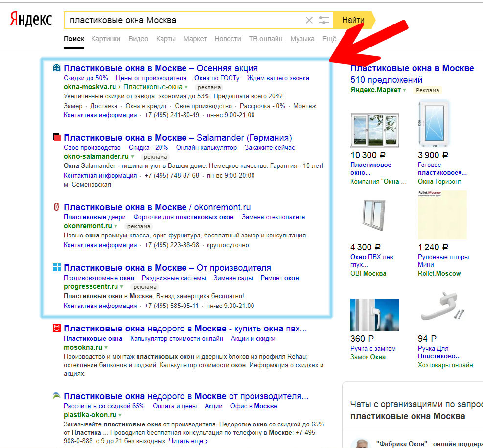Screen dimensions: 483x448
Task: Open the Зимние сады sitelink
Action: [233, 278]
